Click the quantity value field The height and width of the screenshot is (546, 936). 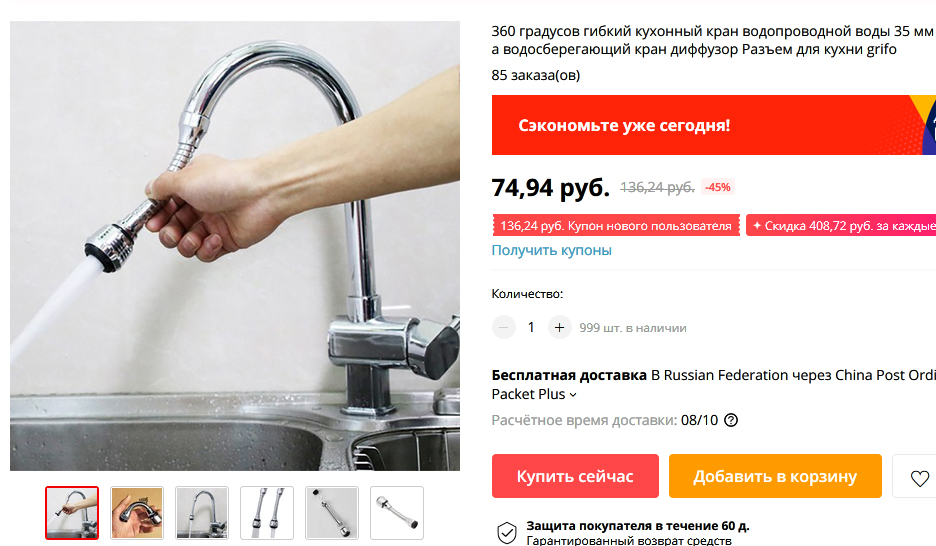(531, 327)
